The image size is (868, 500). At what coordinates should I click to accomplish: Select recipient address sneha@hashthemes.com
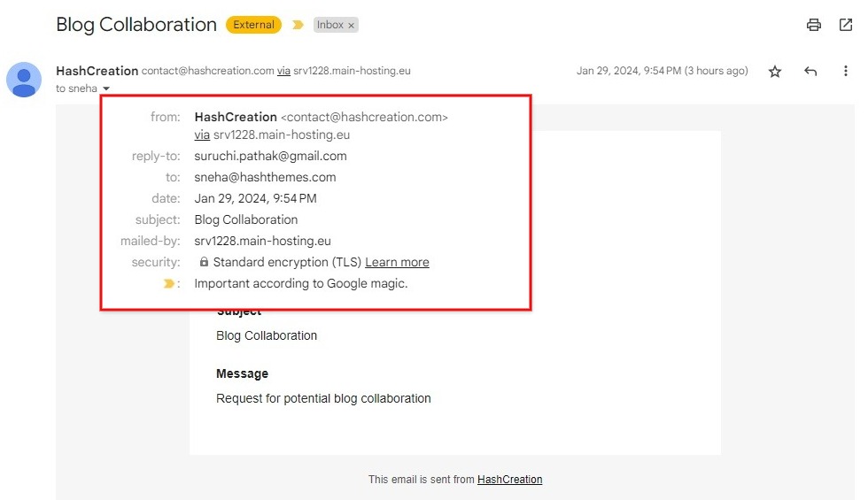[x=265, y=178]
